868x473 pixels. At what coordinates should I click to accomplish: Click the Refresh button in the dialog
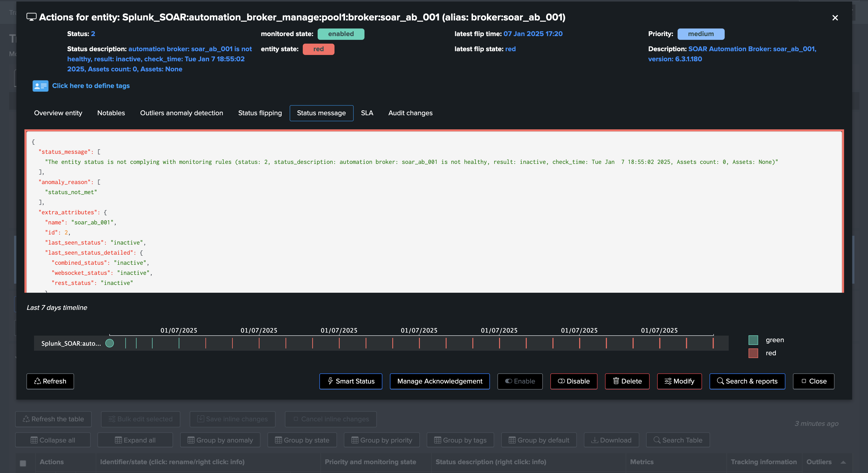(50, 381)
